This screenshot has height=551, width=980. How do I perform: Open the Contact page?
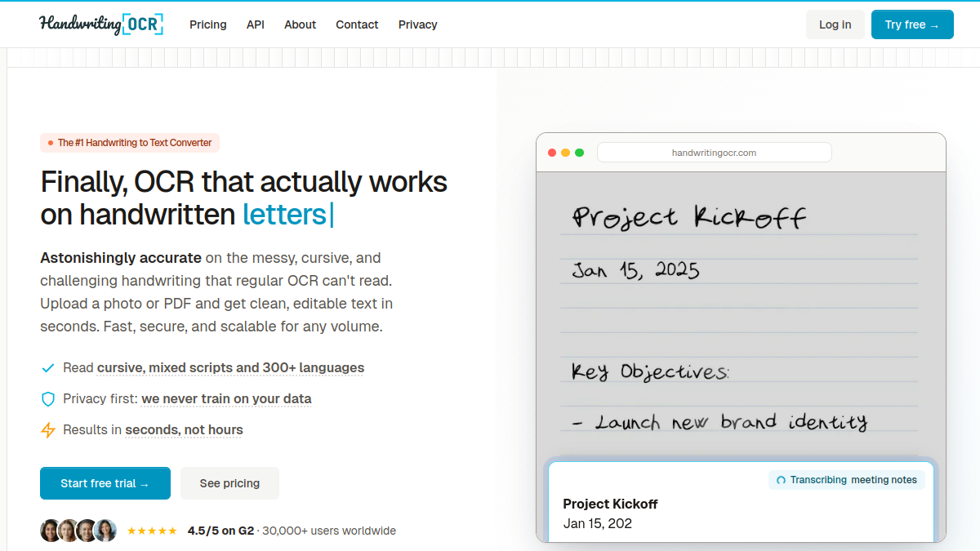click(x=357, y=24)
